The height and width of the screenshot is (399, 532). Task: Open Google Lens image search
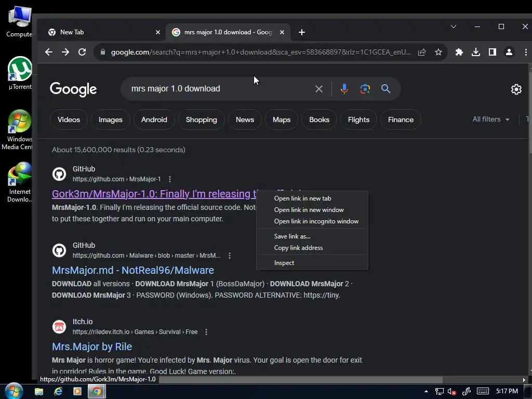(x=365, y=89)
